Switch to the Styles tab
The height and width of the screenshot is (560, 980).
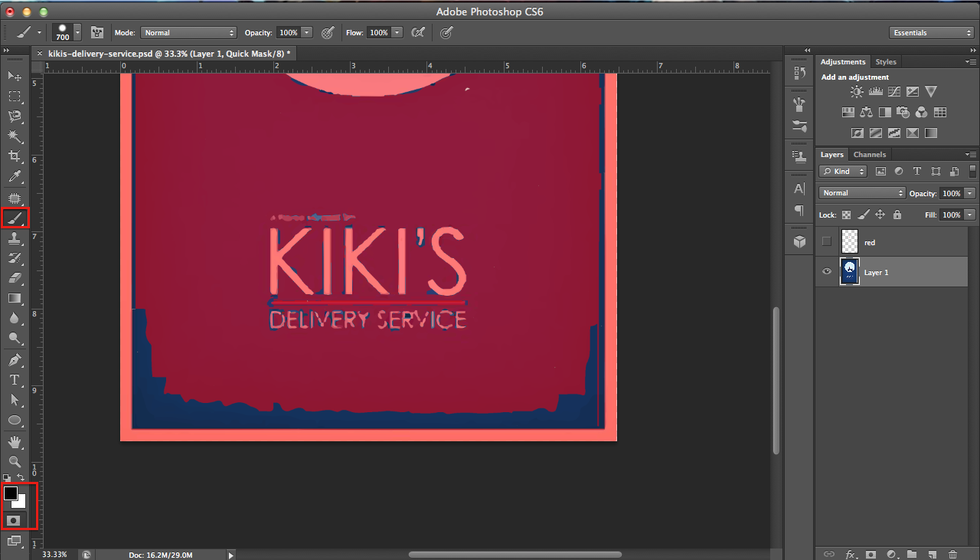tap(886, 61)
